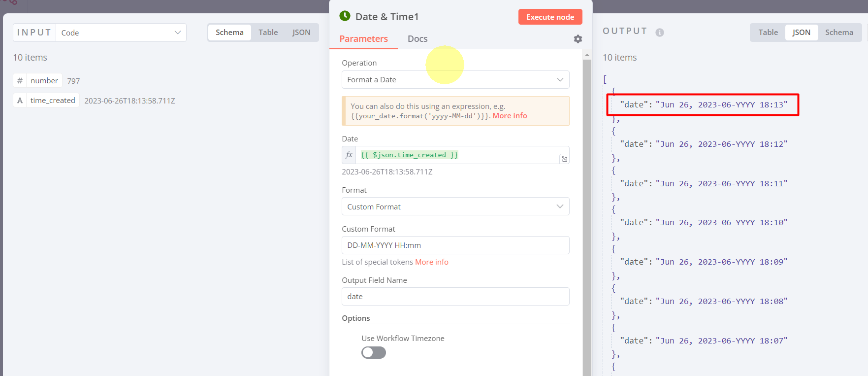868x376 pixels.
Task: Click the fx expression icon in Date field
Action: (x=349, y=155)
